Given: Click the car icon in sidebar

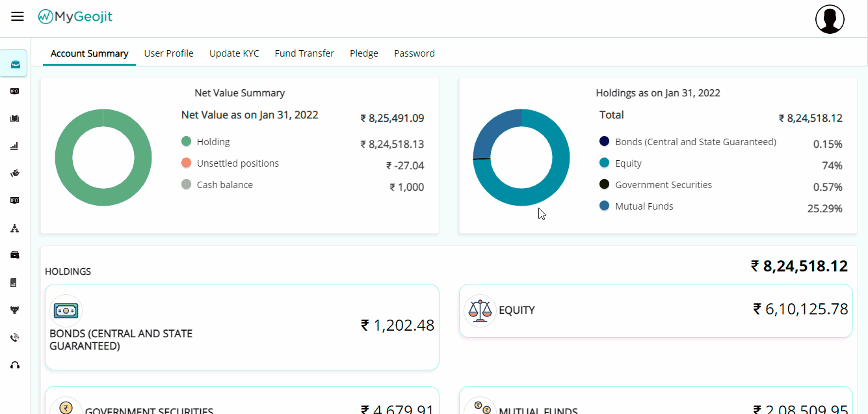Looking at the screenshot, I should [14, 255].
